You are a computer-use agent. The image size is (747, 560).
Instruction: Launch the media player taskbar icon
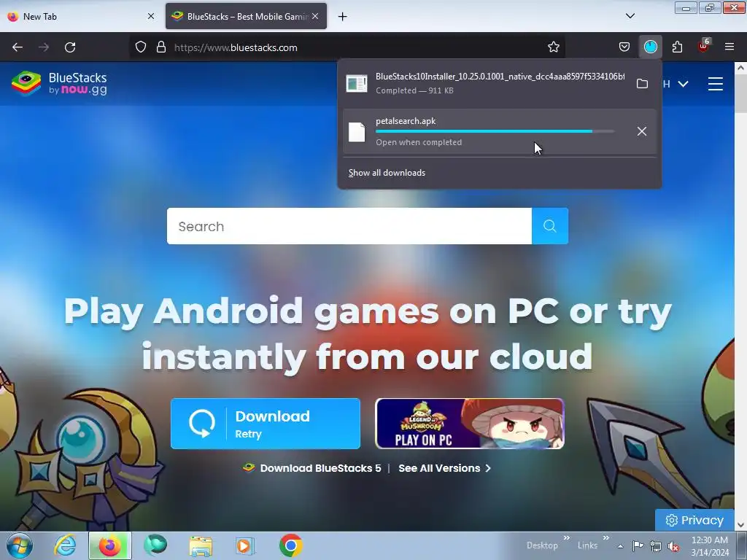pos(246,545)
